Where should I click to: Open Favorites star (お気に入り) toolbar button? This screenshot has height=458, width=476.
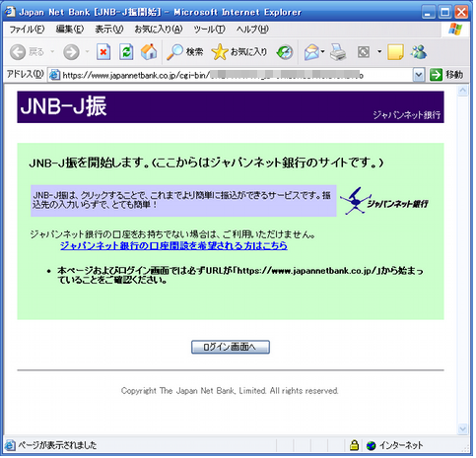point(239,52)
